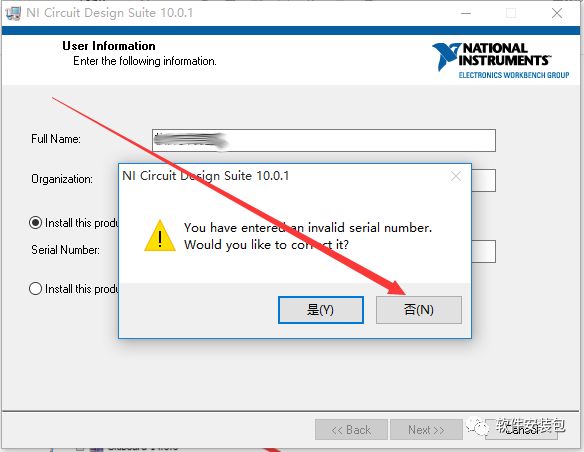Click the greyed-out Next >> button
Screen dimensions: 584x452
[426, 430]
